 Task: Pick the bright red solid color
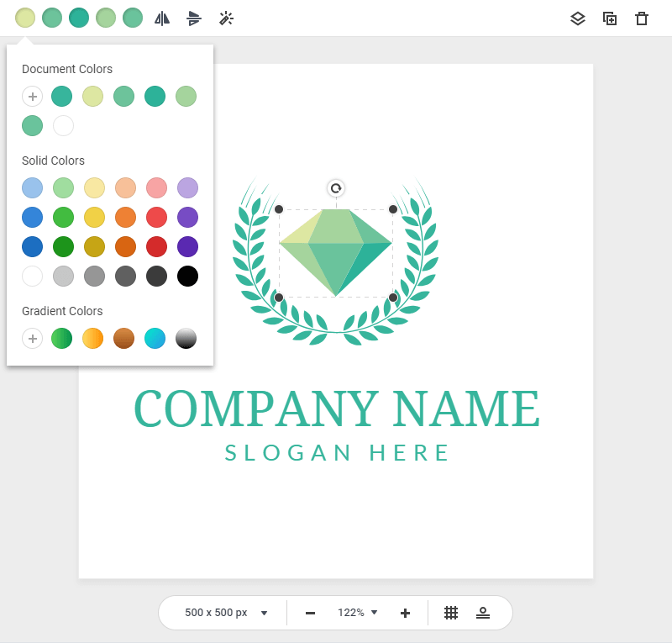pos(156,217)
